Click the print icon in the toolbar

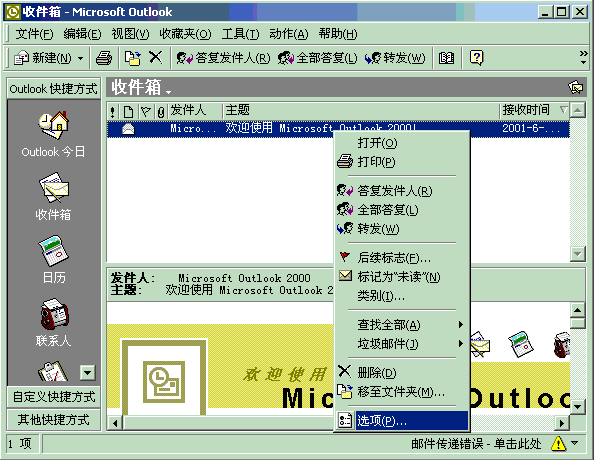[x=103, y=58]
